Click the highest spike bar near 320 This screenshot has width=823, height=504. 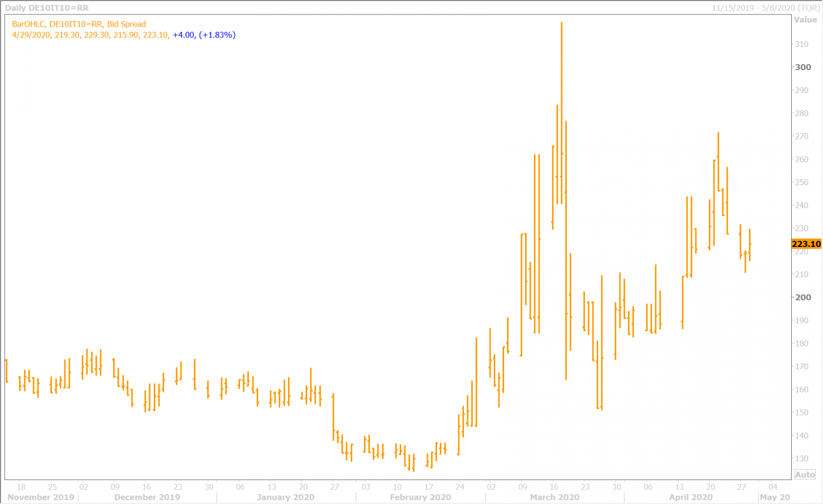(x=561, y=113)
